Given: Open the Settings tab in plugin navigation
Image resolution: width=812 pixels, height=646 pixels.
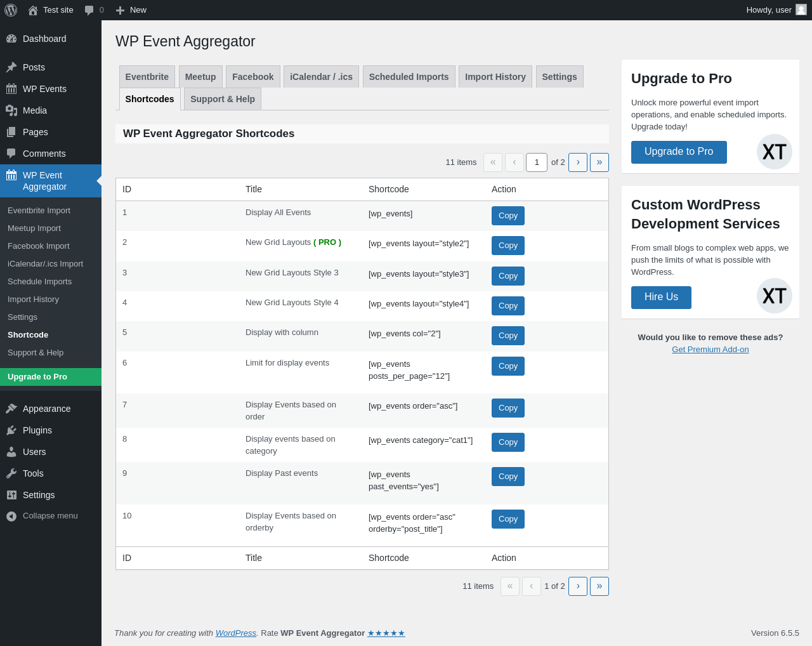Looking at the screenshot, I should (560, 77).
